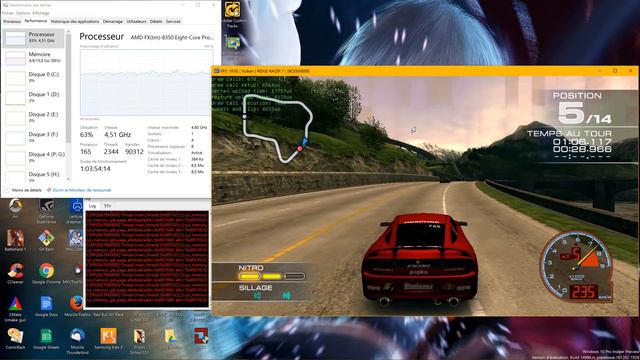Switch to the Processus tab

click(x=12, y=21)
